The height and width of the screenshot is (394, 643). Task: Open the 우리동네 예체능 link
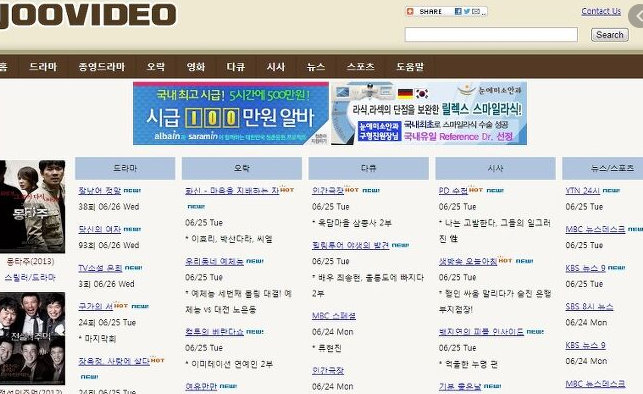coord(214,261)
